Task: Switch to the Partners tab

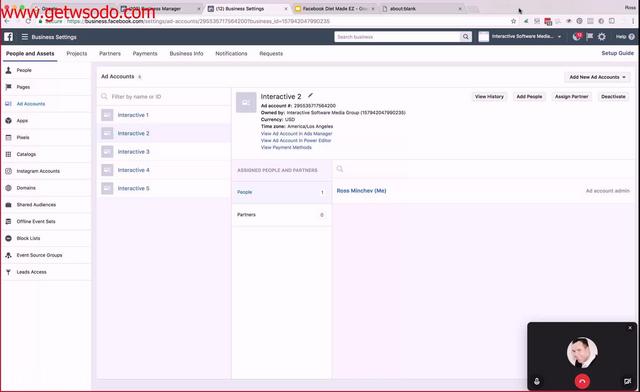Action: pos(110,53)
